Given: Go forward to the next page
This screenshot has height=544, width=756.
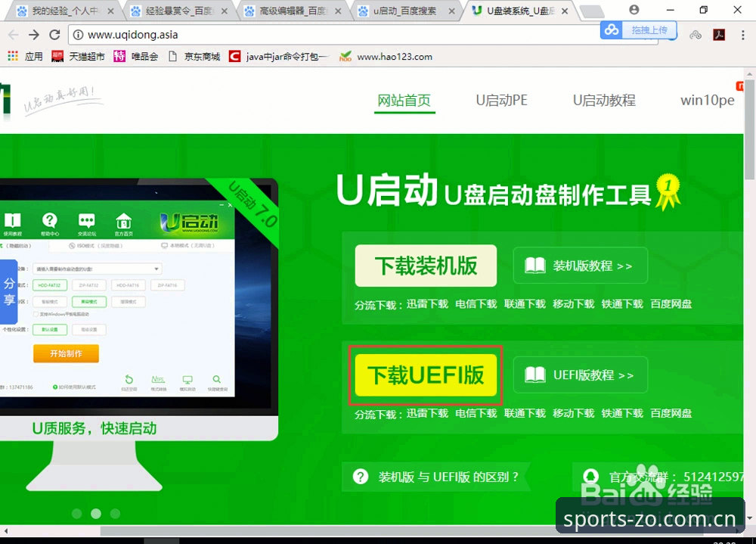Looking at the screenshot, I should pos(34,35).
